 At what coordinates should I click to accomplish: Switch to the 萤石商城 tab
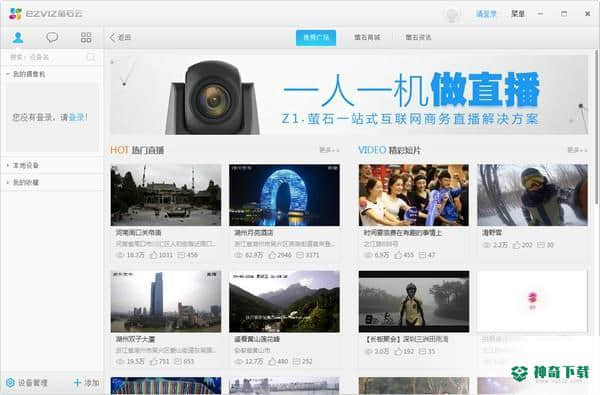click(367, 38)
